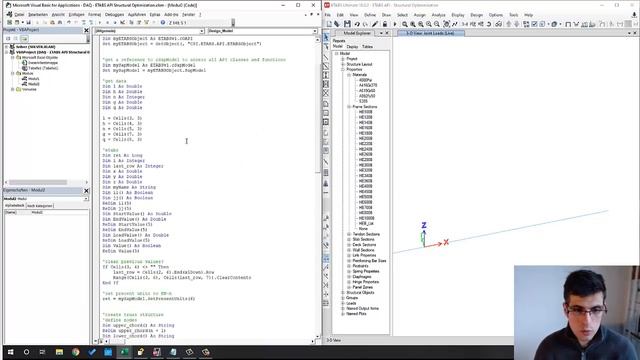Image resolution: width=640 pixels, height=360 pixels.
Task: Expand the Structural Objects node
Action: [x=343, y=293]
